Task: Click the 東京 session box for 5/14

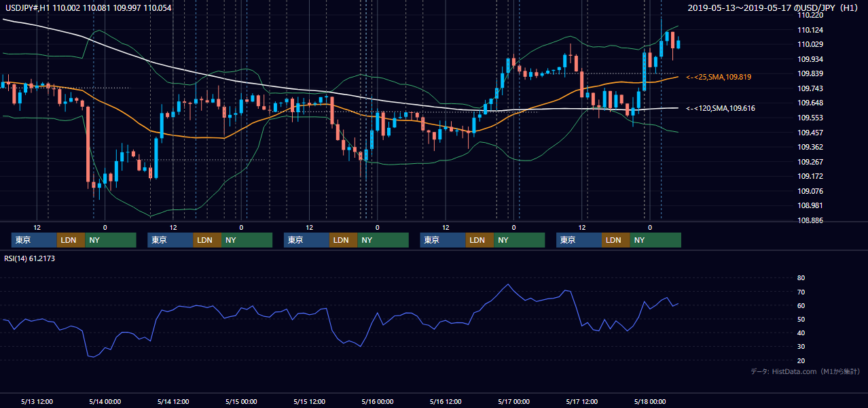Action: click(170, 240)
